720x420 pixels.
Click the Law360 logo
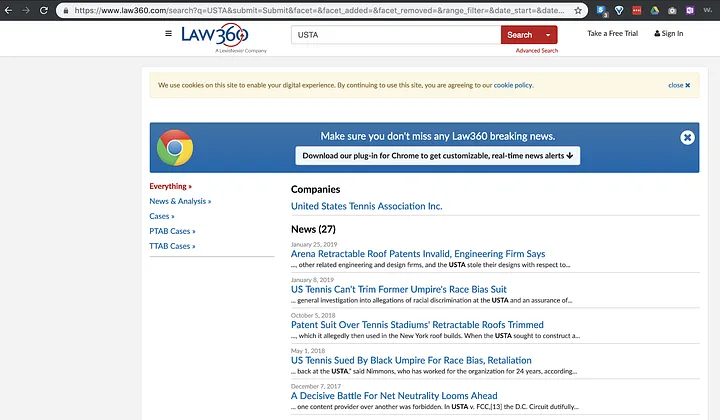point(214,35)
